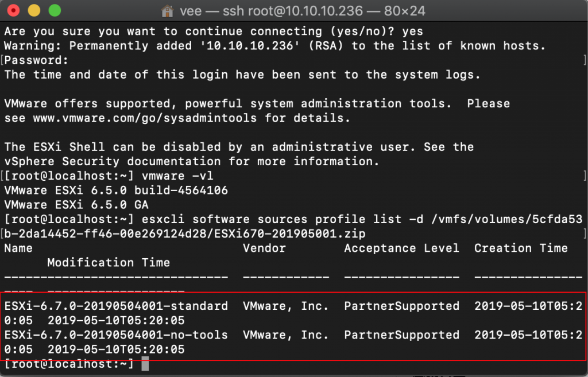
Task: Minimize the terminal using yellow button
Action: (x=34, y=11)
